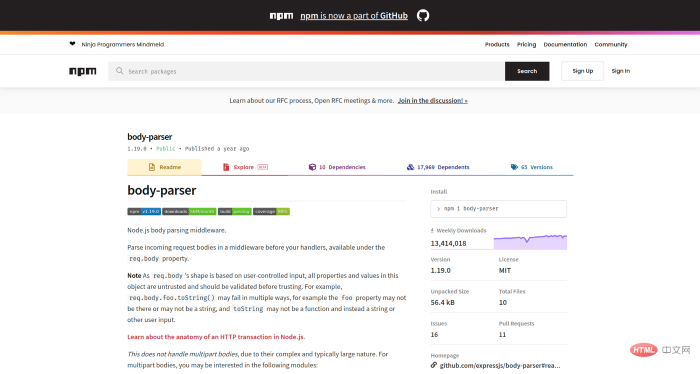The height and width of the screenshot is (374, 700).
Task: Click the 'Public' label under package name
Action: (x=166, y=149)
